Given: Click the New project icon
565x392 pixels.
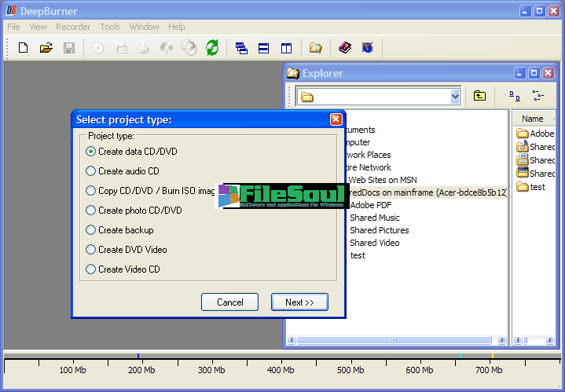Looking at the screenshot, I should (23, 48).
